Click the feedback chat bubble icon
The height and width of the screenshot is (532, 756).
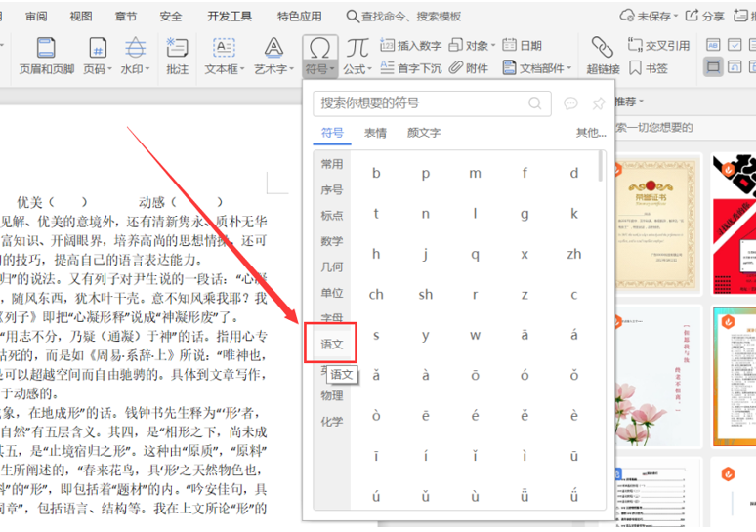click(x=570, y=103)
